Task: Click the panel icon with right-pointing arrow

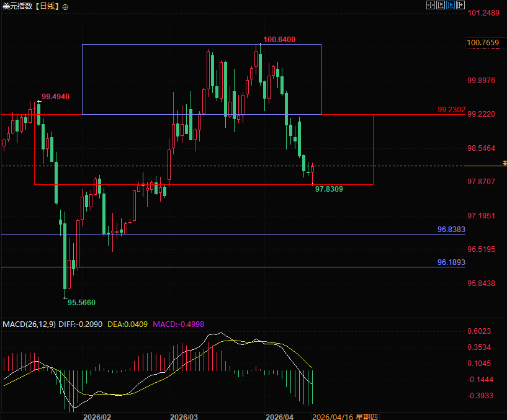Action: pos(460,5)
